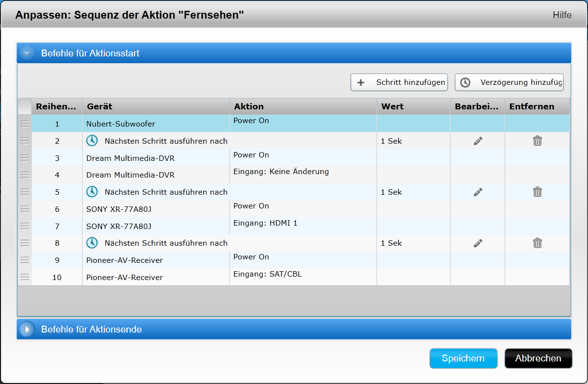
Task: Cancel with the Abbrechen button
Action: pyautogui.click(x=538, y=358)
